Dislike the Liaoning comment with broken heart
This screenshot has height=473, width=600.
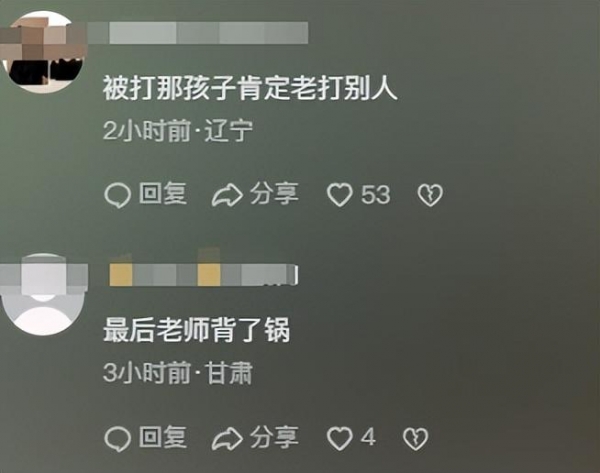point(430,195)
